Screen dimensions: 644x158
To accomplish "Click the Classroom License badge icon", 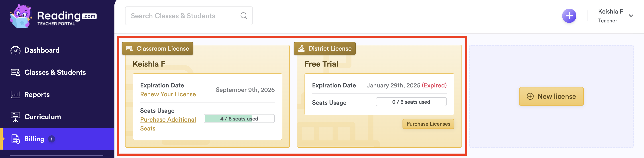I will [130, 49].
